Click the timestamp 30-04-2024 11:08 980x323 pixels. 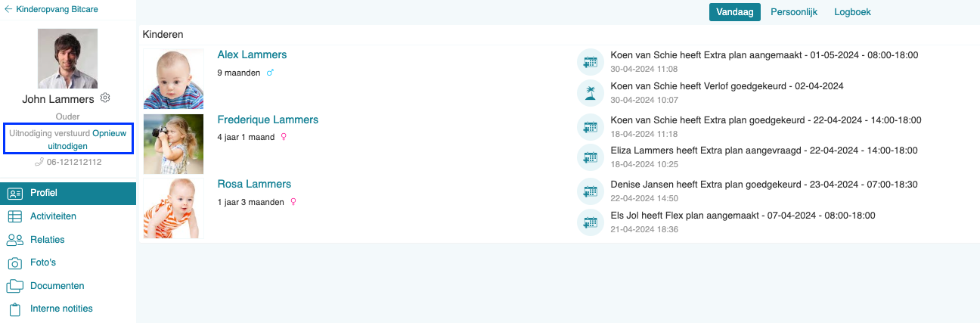[x=645, y=69]
